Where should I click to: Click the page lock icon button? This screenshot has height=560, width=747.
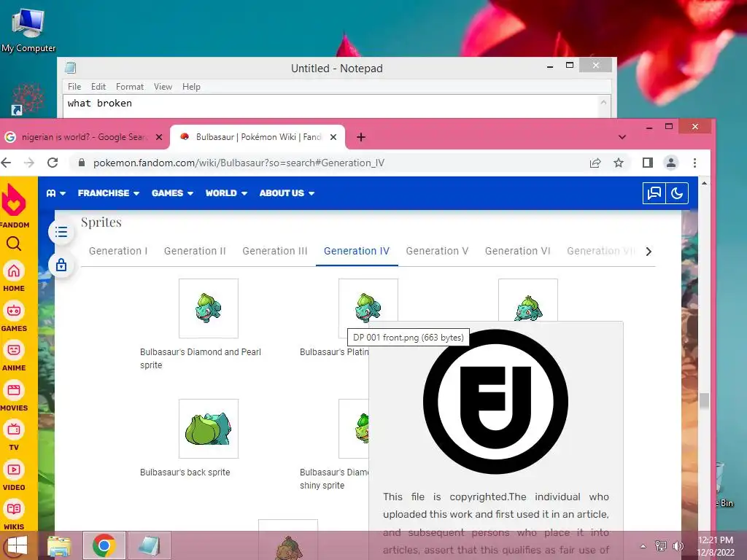click(x=61, y=265)
